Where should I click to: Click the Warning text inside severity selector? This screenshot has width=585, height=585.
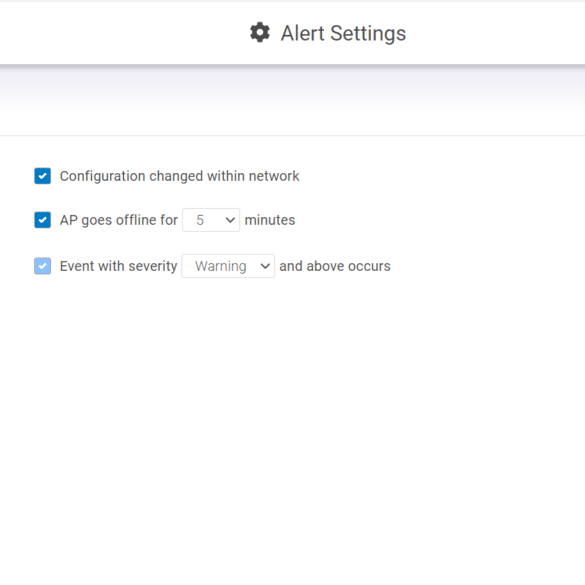pos(221,266)
